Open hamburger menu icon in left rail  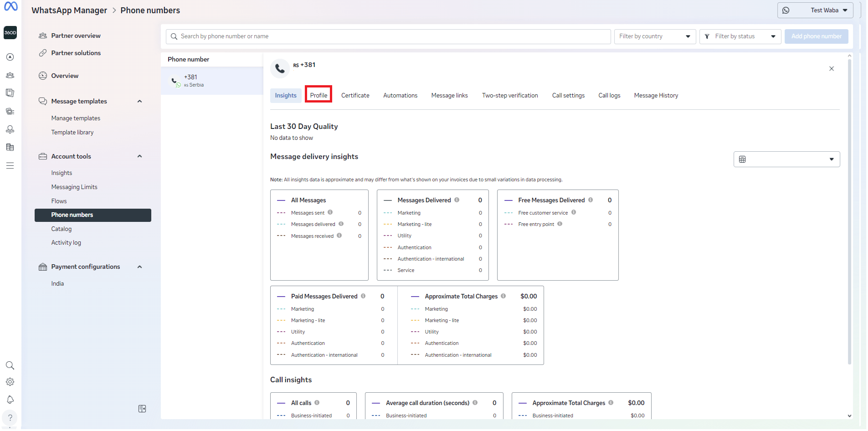coord(10,166)
